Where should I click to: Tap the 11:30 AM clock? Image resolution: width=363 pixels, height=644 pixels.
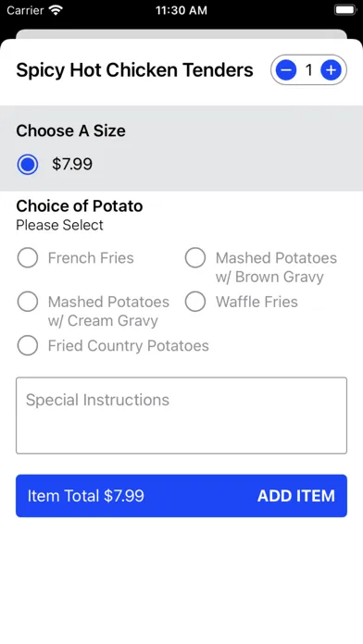tap(181, 10)
